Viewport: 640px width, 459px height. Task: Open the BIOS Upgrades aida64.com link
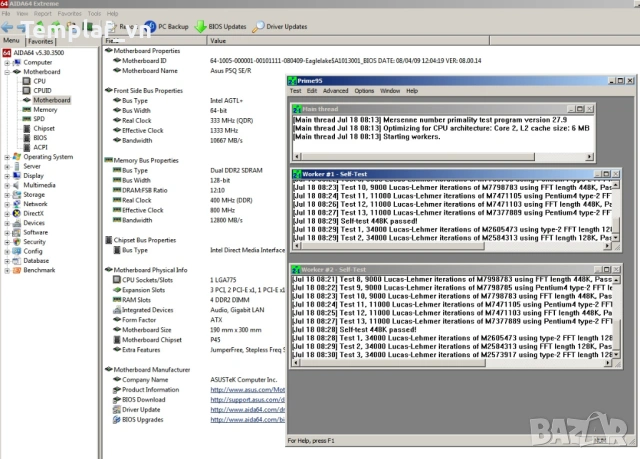pos(247,419)
